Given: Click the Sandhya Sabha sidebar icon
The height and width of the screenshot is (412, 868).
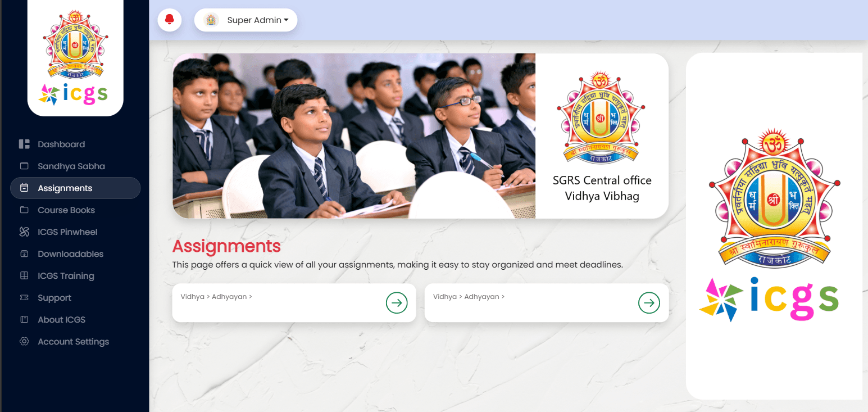Looking at the screenshot, I should [24, 166].
